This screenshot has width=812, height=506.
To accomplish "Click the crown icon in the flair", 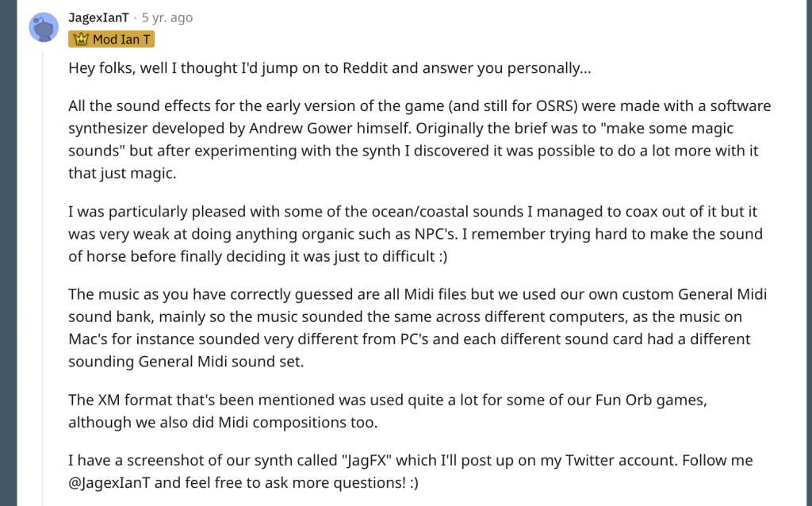I will pyautogui.click(x=81, y=40).
